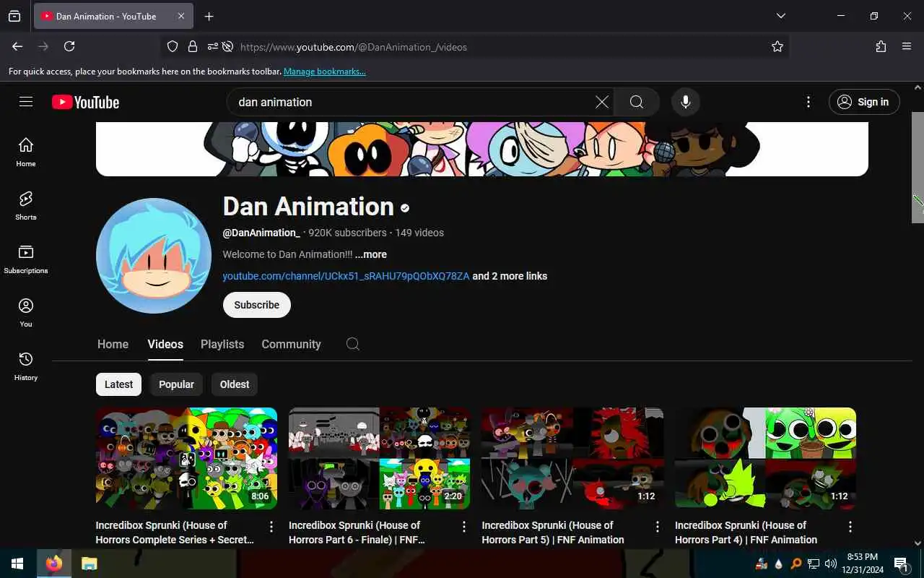
Task: Sort videos by Oldest
Action: [x=235, y=384]
